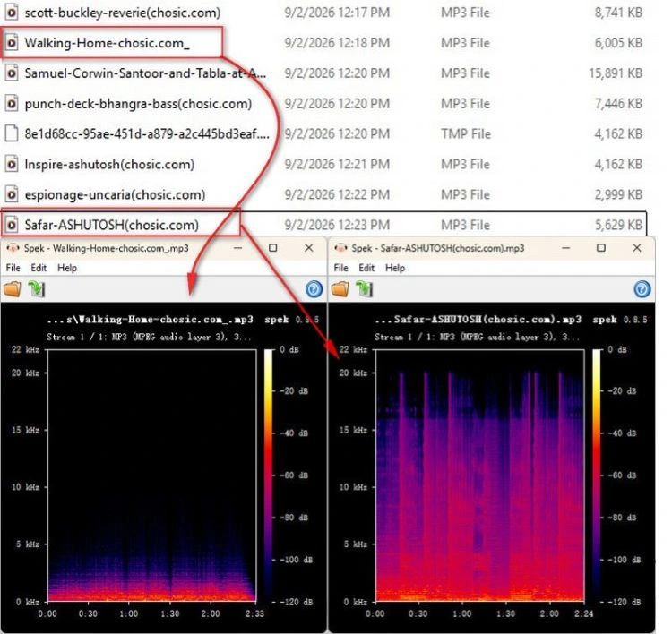Image resolution: width=672 pixels, height=634 pixels.
Task: Spek app icon in Safar-ASHUTOSH title bar
Action: [340, 248]
